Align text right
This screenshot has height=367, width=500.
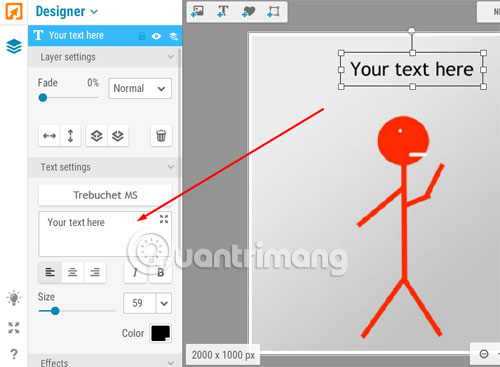click(x=95, y=272)
